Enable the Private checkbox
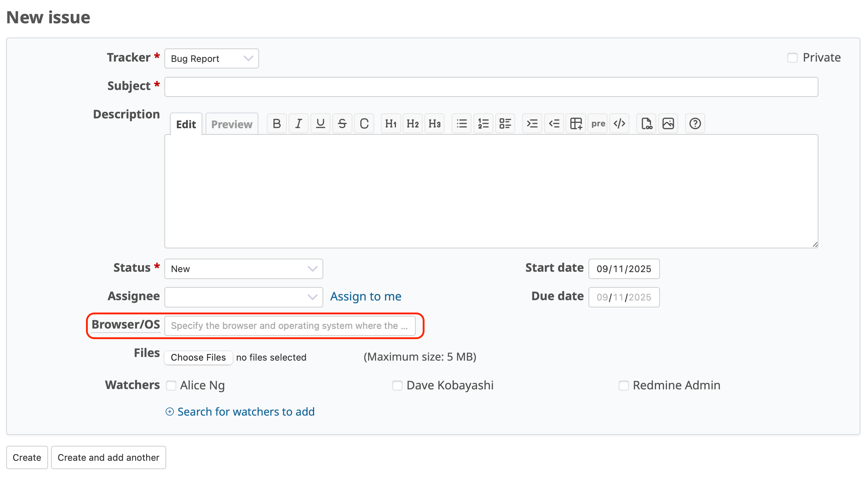The width and height of the screenshot is (868, 483). pos(793,58)
